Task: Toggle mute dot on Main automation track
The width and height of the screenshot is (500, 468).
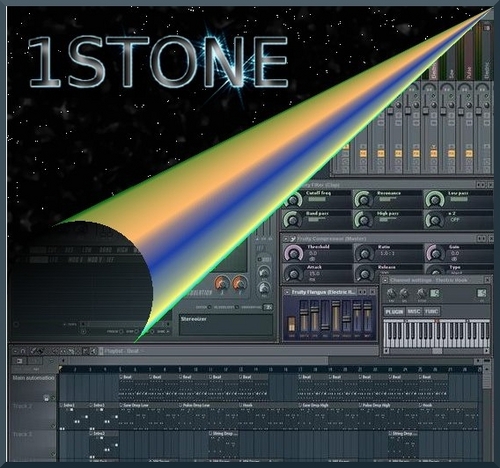Action: pyautogui.click(x=53, y=398)
